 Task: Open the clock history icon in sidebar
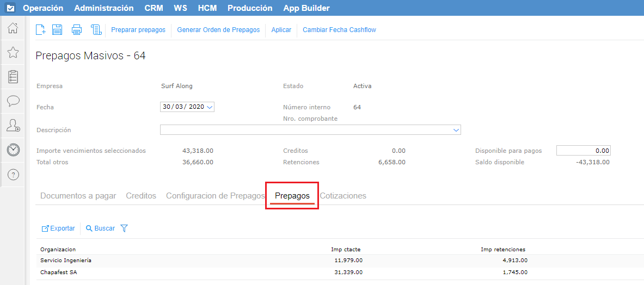[x=13, y=150]
